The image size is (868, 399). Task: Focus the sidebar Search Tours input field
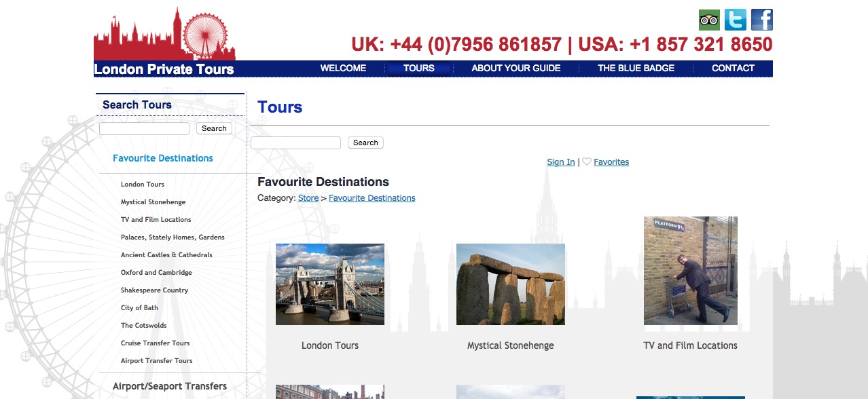coord(144,128)
